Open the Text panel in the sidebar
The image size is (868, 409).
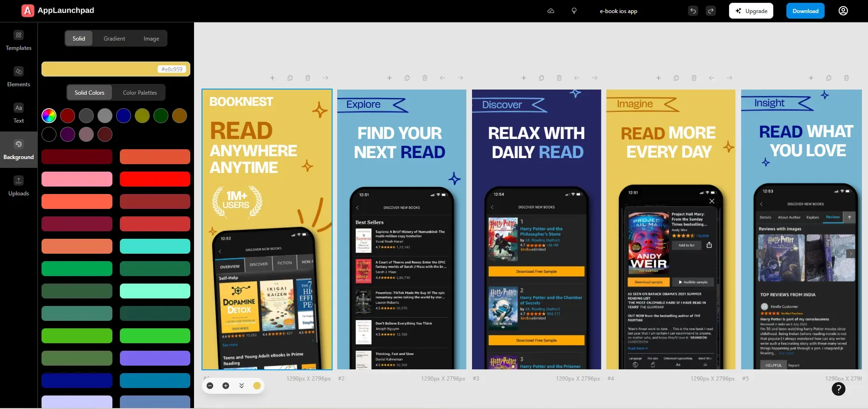(19, 114)
